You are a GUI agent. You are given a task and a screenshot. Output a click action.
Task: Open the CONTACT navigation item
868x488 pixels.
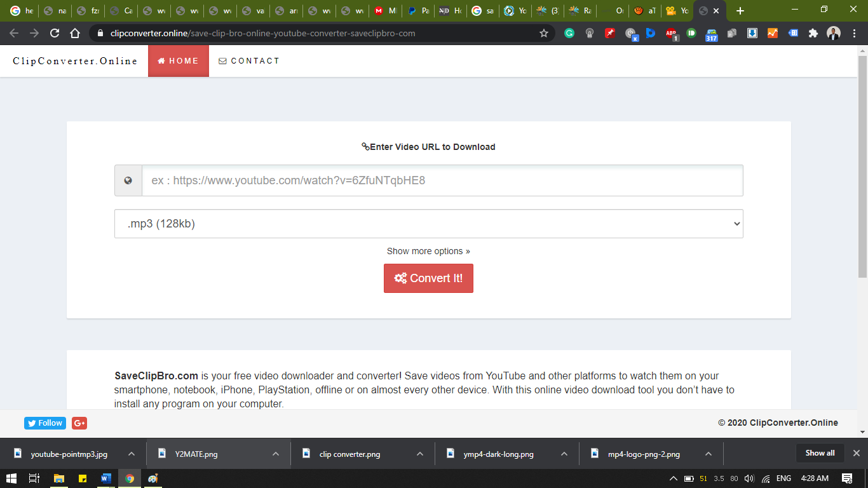coord(249,61)
